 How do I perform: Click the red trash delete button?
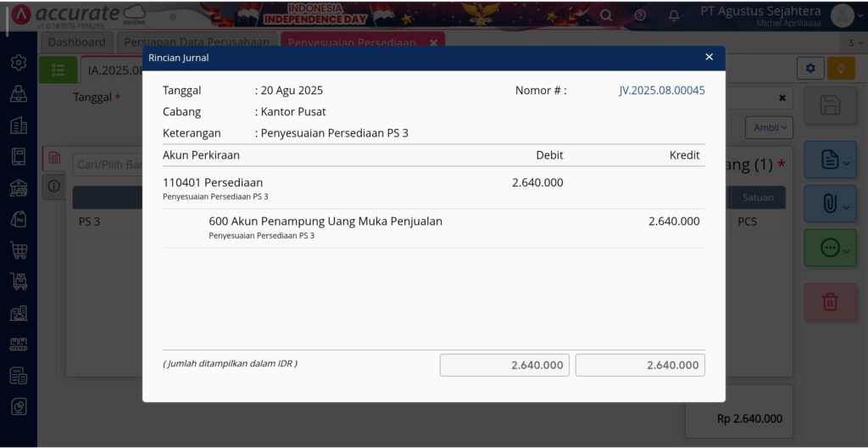(830, 302)
